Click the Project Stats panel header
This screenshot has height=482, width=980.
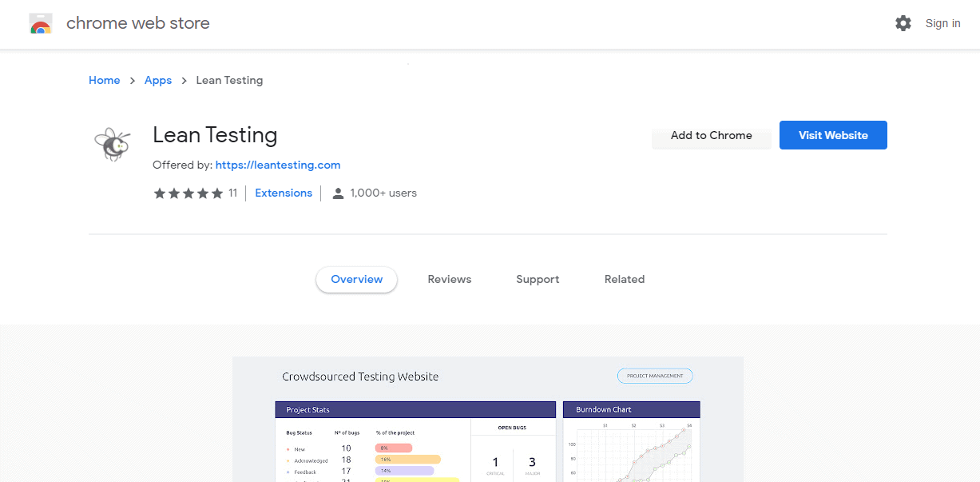point(415,409)
